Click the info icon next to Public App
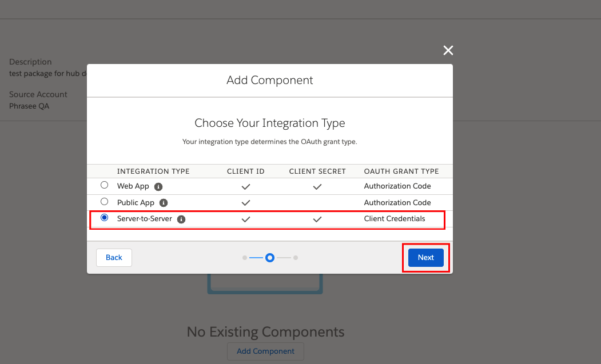This screenshot has width=601, height=364. [163, 202]
